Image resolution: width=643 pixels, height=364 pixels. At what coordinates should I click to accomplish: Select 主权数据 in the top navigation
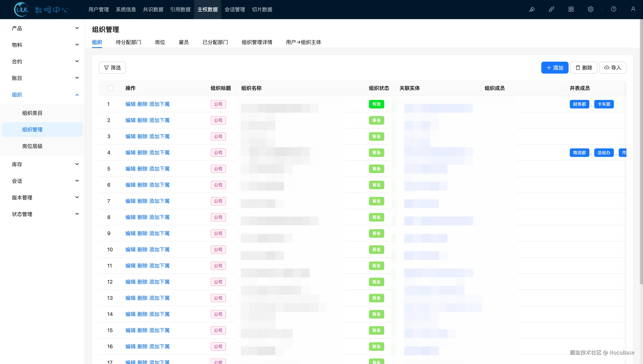click(208, 10)
